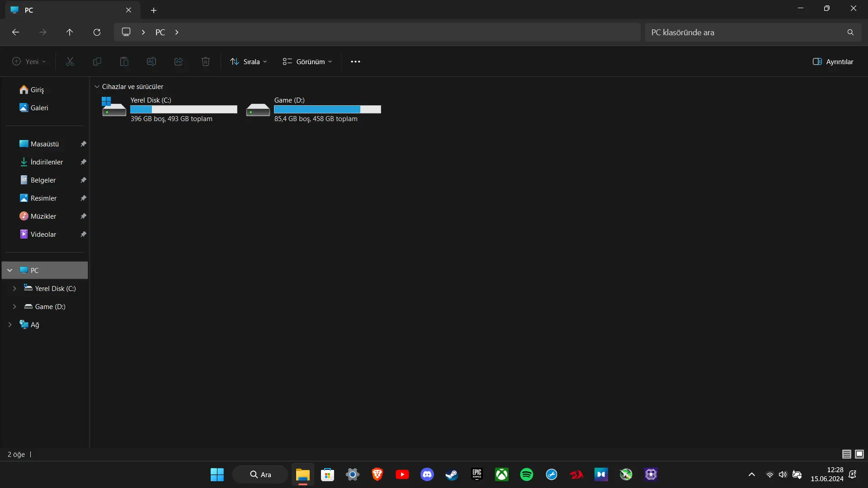Unpin Masaüstü using its pin icon
Screen dimensions: 868x488
[83, 144]
